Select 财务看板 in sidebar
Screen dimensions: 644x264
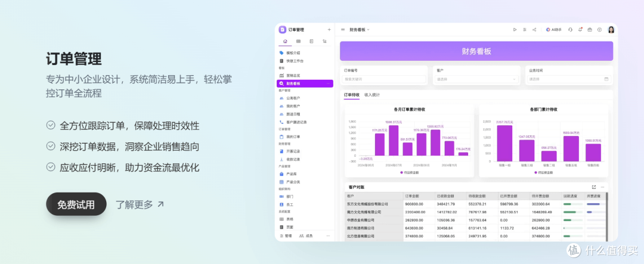(305, 83)
